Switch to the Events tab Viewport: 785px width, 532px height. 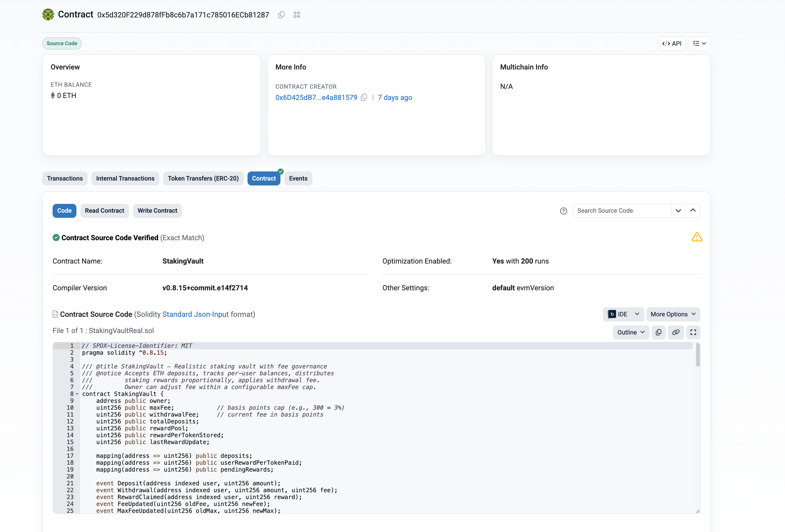(x=298, y=179)
